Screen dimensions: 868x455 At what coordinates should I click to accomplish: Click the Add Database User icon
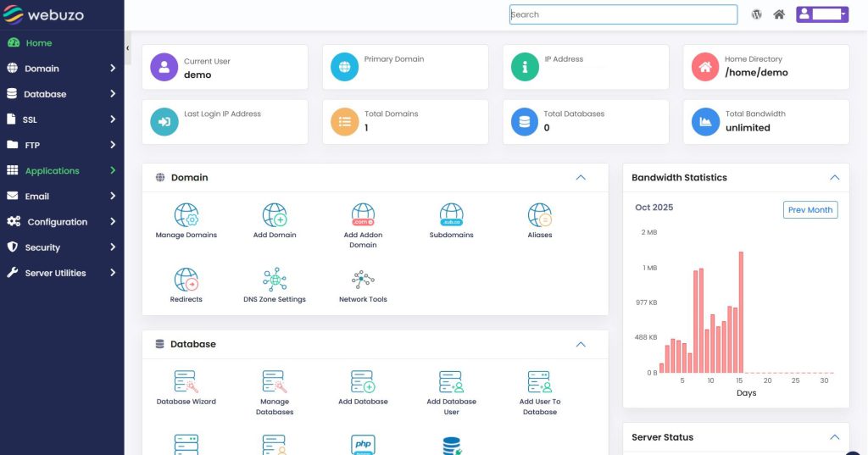pos(451,382)
